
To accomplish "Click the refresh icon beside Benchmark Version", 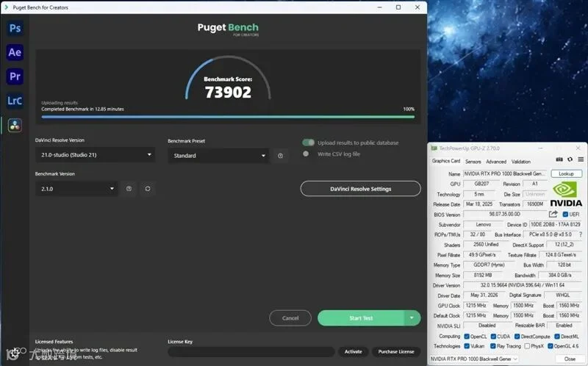I will (x=148, y=189).
